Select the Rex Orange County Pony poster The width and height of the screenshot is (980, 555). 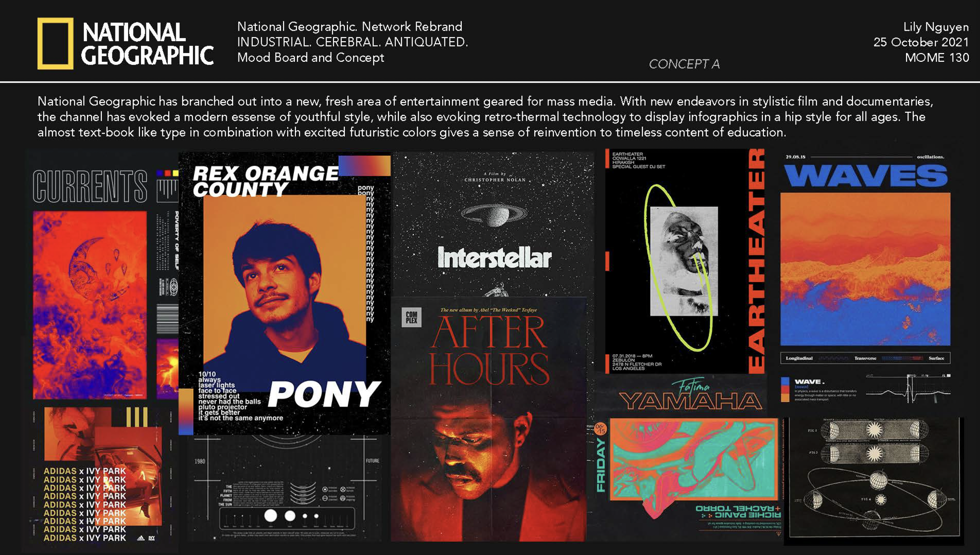click(284, 294)
